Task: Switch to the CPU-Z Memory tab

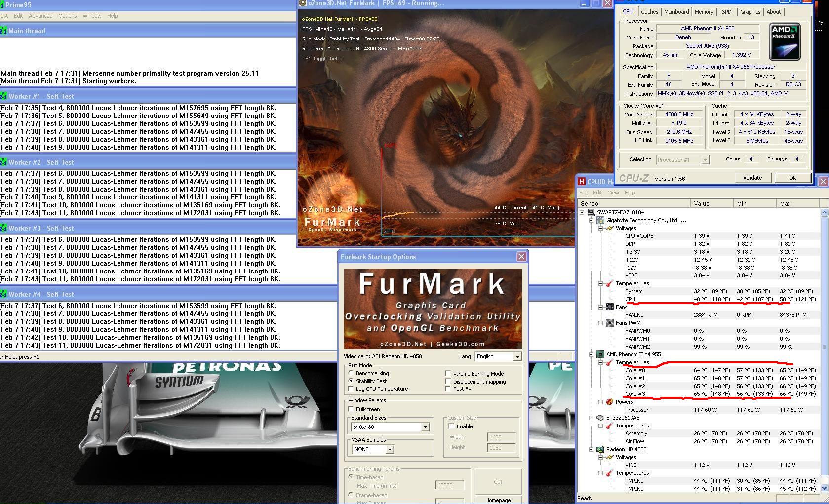Action: (x=704, y=12)
